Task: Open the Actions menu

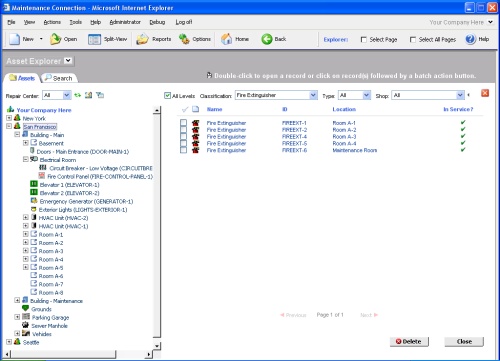Action: pos(52,22)
